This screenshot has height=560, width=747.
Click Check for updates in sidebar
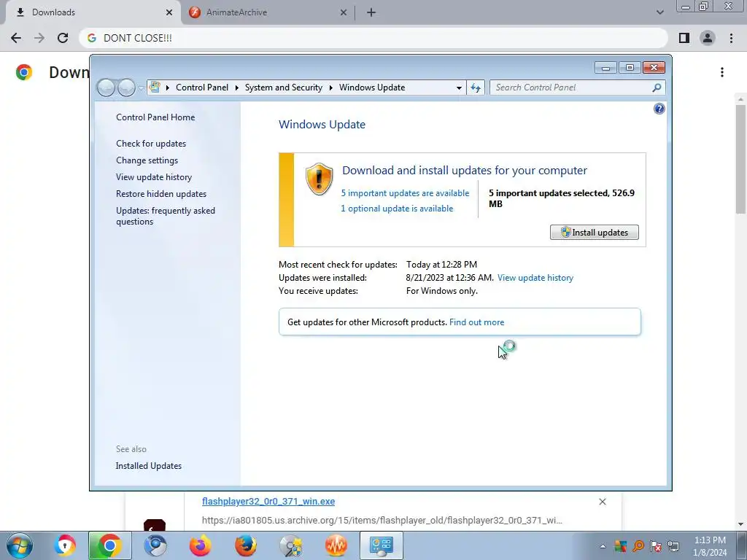(151, 144)
